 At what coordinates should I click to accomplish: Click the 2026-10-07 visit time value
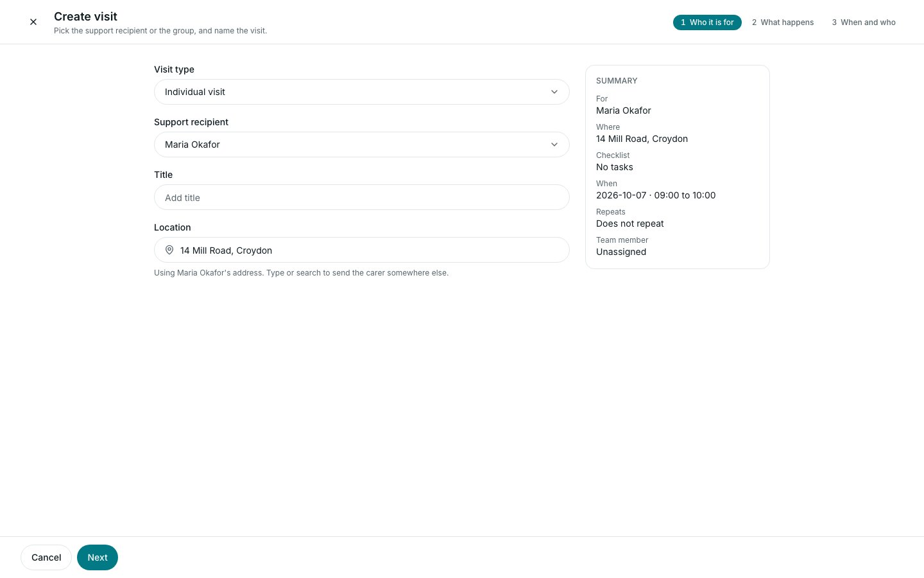click(656, 195)
